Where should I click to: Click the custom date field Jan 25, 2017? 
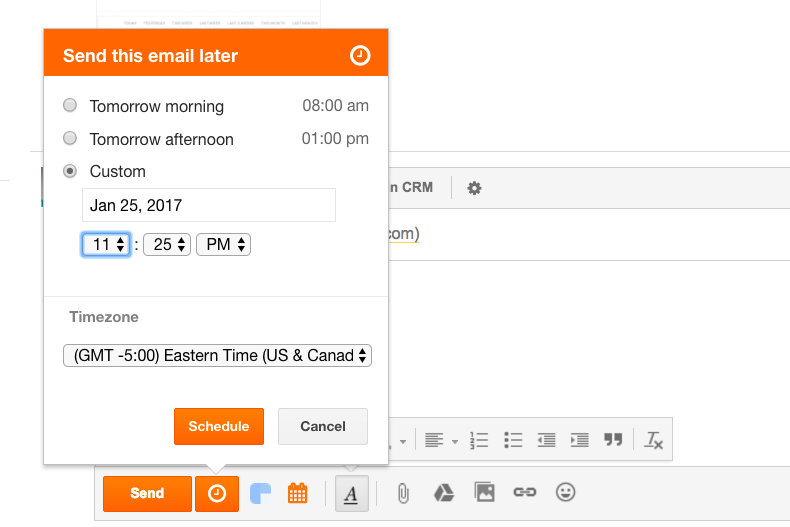click(208, 205)
